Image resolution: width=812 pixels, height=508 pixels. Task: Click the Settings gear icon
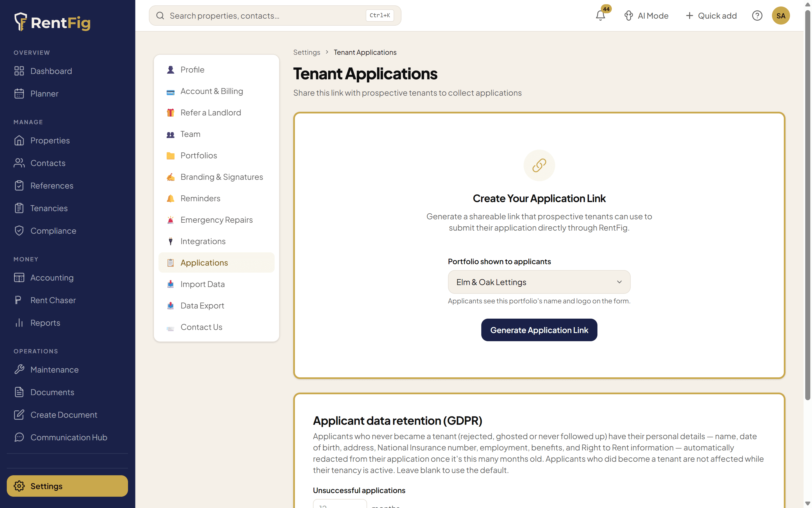19,486
